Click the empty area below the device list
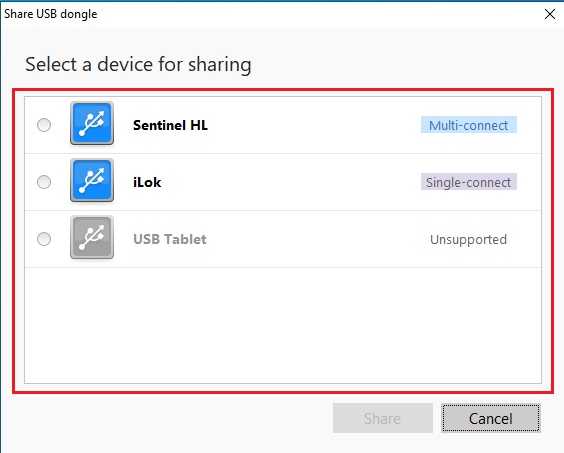This screenshot has height=453, width=564. tap(283, 325)
